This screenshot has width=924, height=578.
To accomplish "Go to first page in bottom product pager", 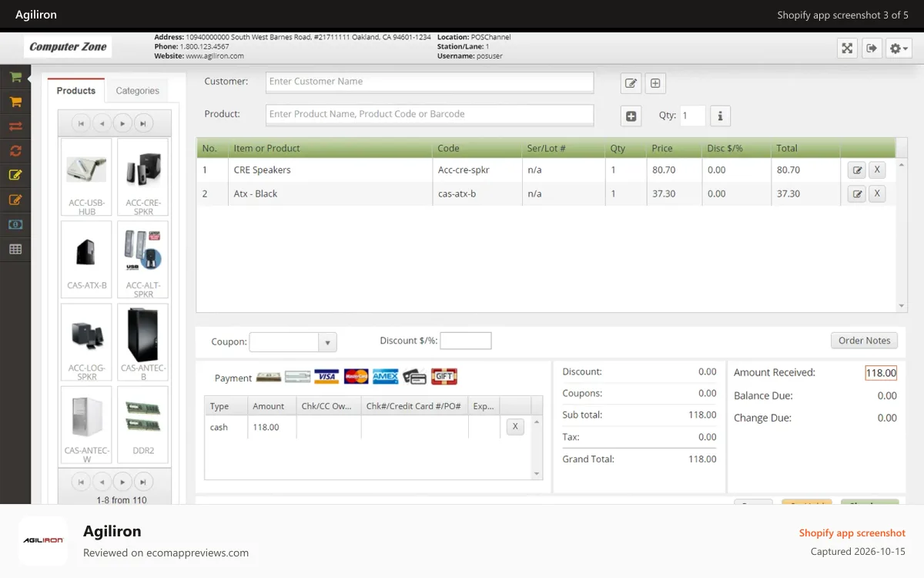I will [81, 482].
